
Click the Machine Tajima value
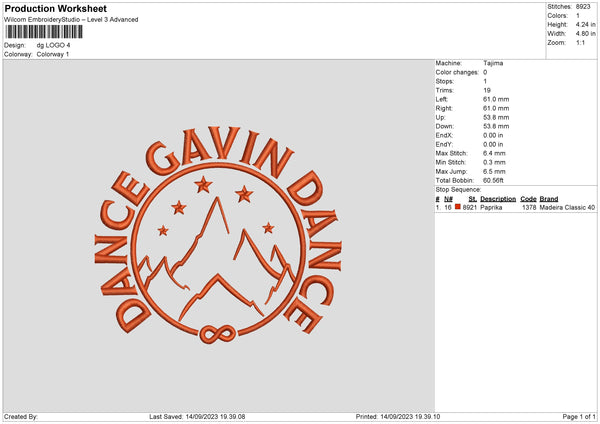pos(493,63)
